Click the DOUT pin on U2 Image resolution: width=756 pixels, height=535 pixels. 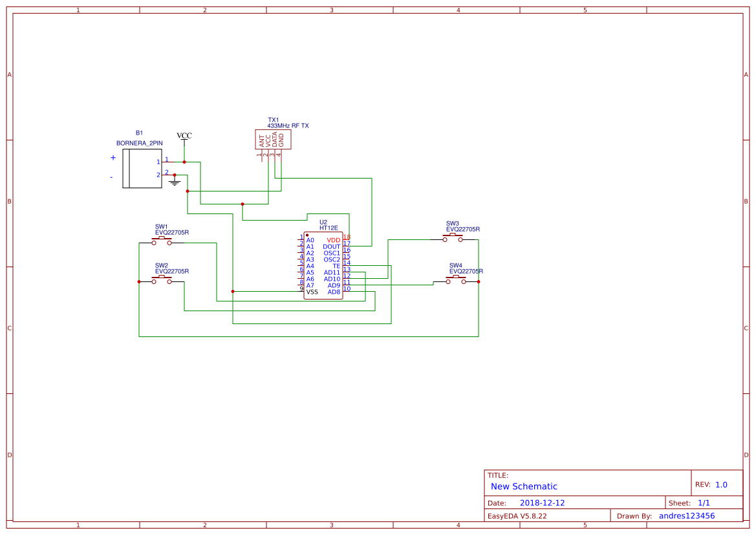[x=332, y=246]
